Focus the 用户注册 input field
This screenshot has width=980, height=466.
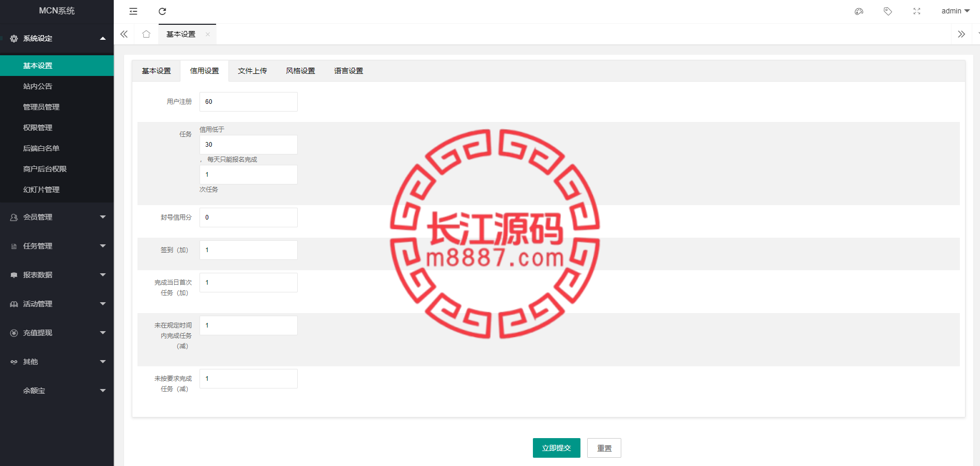pyautogui.click(x=249, y=102)
